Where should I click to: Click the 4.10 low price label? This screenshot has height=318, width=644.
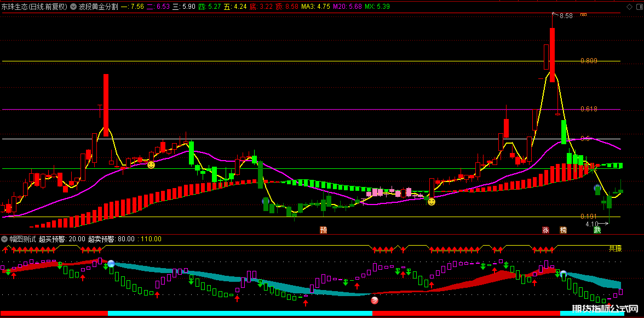592,224
